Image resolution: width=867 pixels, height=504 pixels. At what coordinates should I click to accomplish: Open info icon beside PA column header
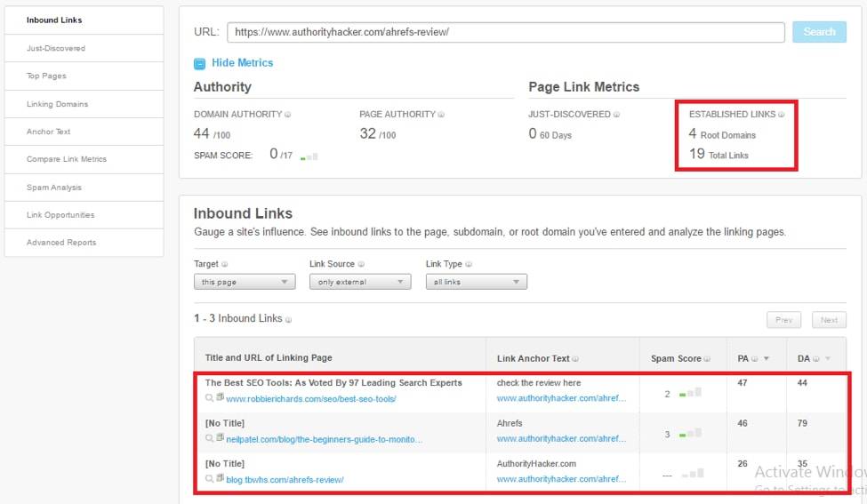pyautogui.click(x=755, y=358)
